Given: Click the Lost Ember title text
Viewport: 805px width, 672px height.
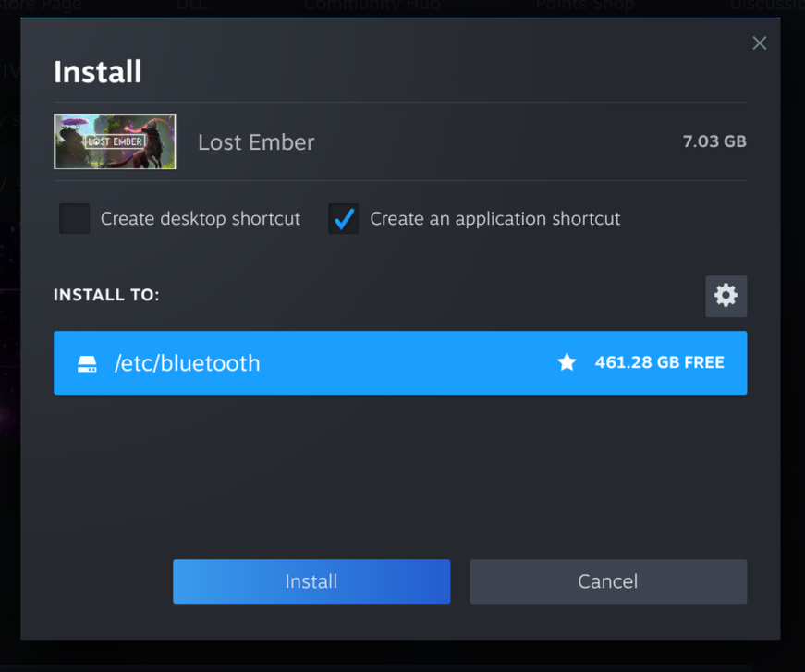Looking at the screenshot, I should tap(256, 142).
